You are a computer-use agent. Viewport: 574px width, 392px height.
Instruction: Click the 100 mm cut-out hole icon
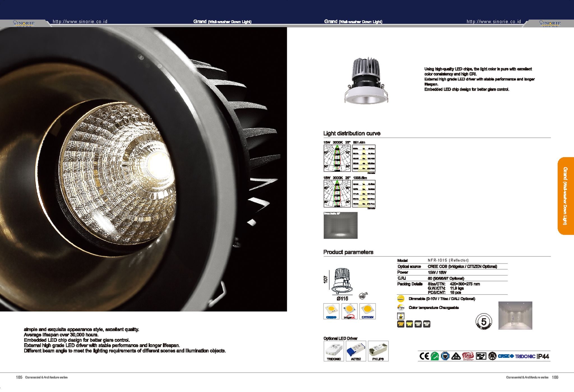coord(363,296)
